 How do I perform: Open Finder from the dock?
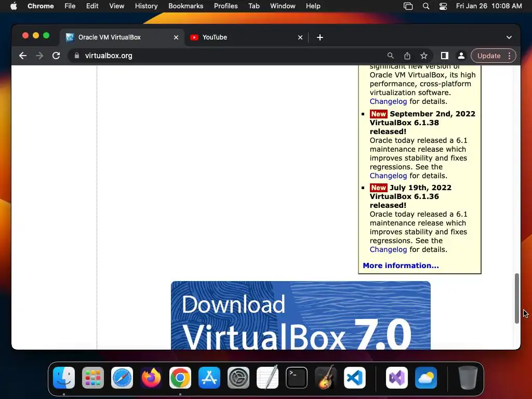tap(64, 378)
